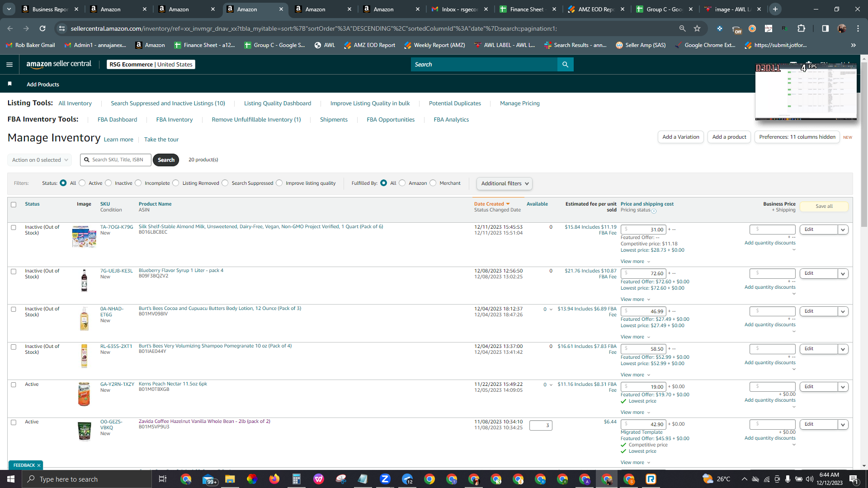
Task: Click the Search button next to SKU field
Action: click(166, 160)
